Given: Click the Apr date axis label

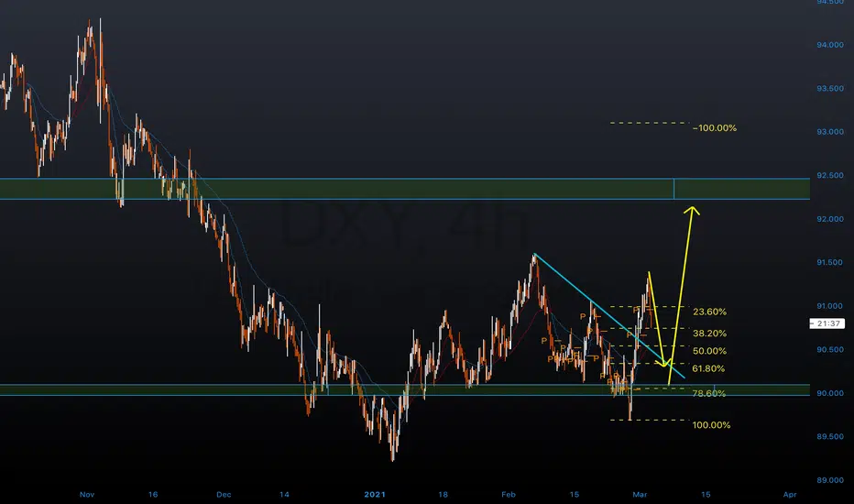Looking at the screenshot, I should [x=790, y=495].
